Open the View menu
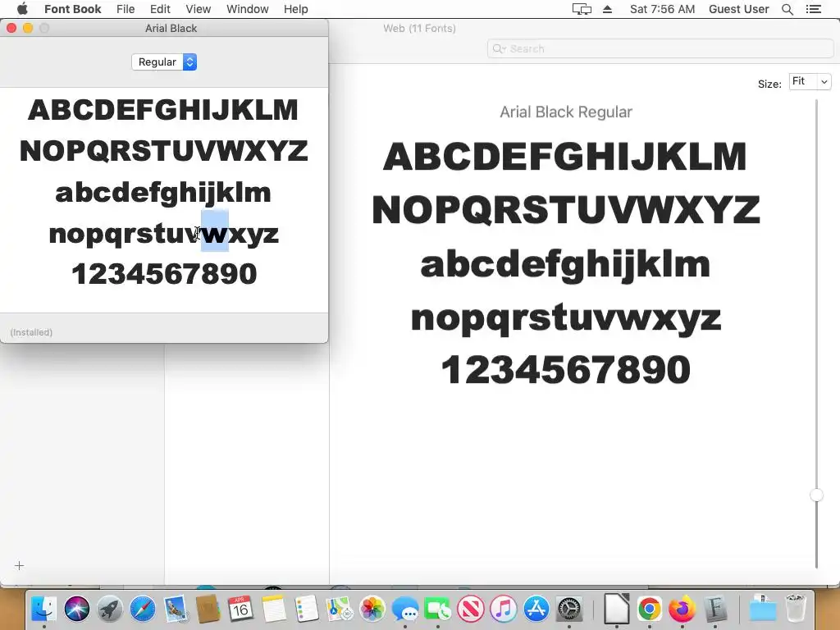 click(199, 9)
